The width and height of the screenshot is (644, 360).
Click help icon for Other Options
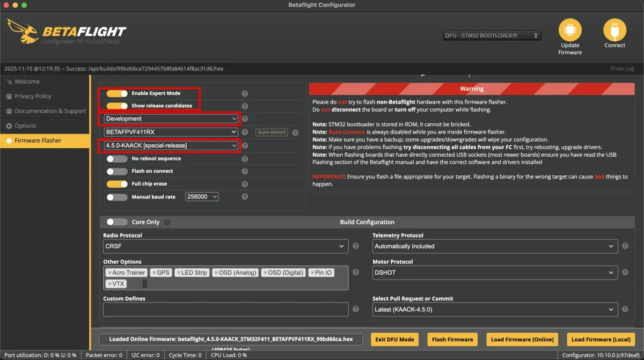point(355,273)
